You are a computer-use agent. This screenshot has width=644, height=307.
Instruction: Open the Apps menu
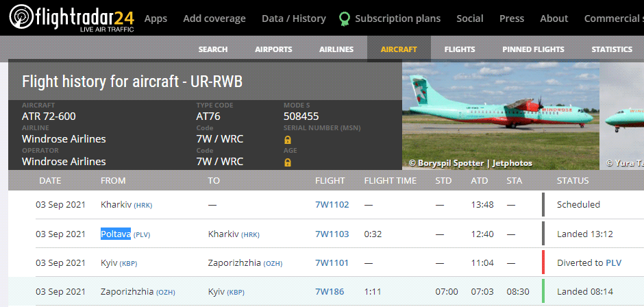point(156,19)
